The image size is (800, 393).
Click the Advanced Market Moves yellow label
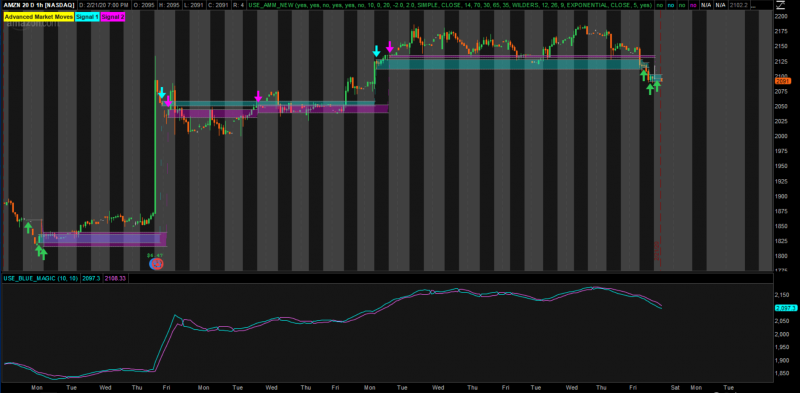pyautogui.click(x=38, y=16)
